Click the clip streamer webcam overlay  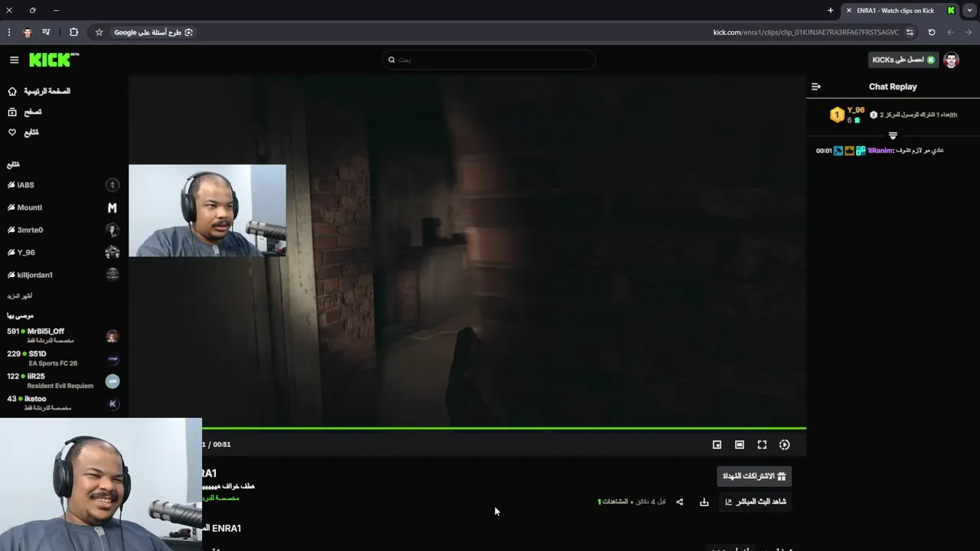click(x=207, y=210)
